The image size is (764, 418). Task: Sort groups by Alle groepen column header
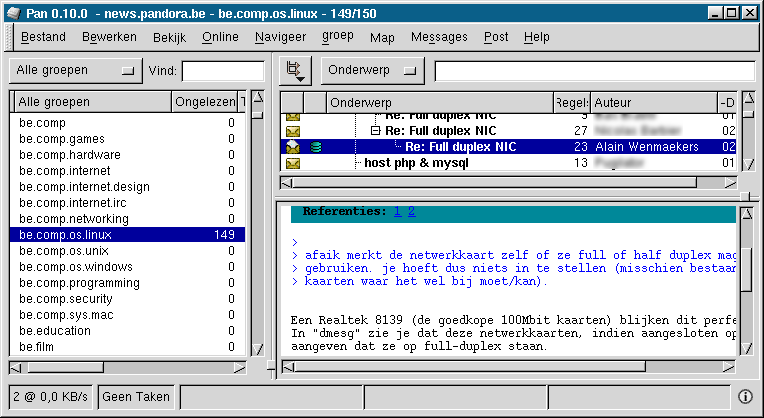(x=93, y=102)
